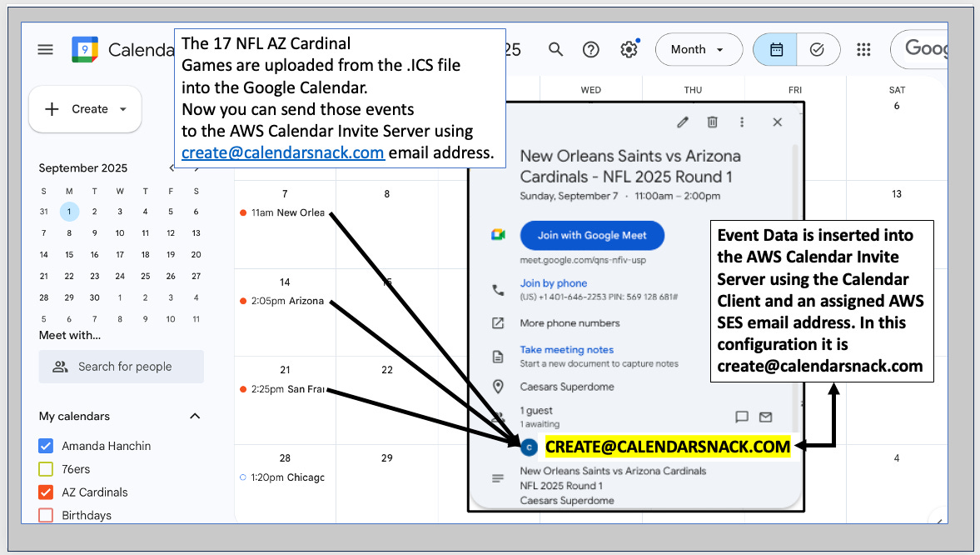The image size is (980, 555).
Task: Toggle Amanda Hanchin calendar checkbox
Action: point(46,446)
